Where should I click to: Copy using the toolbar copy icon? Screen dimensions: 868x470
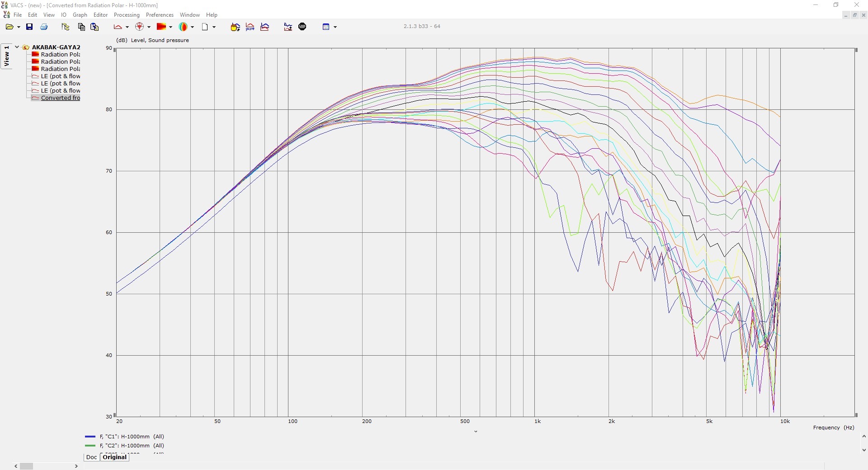81,27
